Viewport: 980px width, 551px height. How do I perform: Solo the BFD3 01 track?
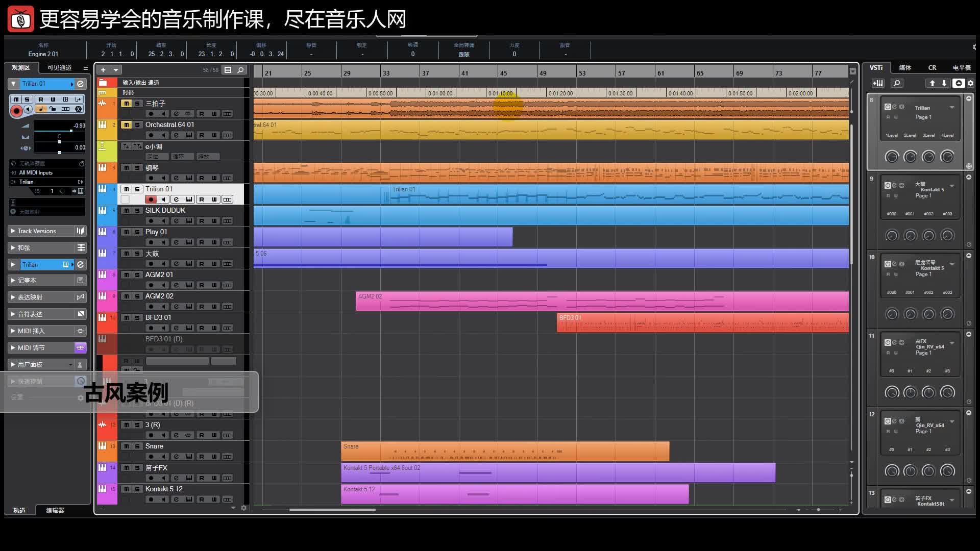click(x=137, y=317)
